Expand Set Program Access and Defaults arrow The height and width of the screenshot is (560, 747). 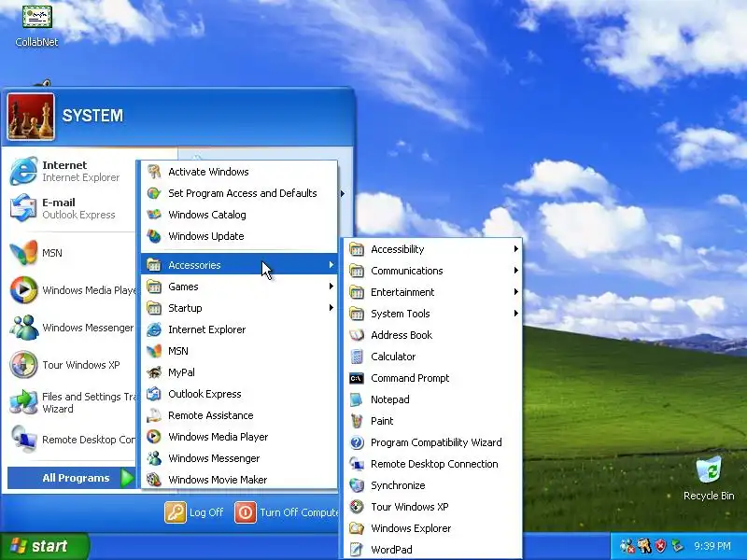(x=342, y=193)
